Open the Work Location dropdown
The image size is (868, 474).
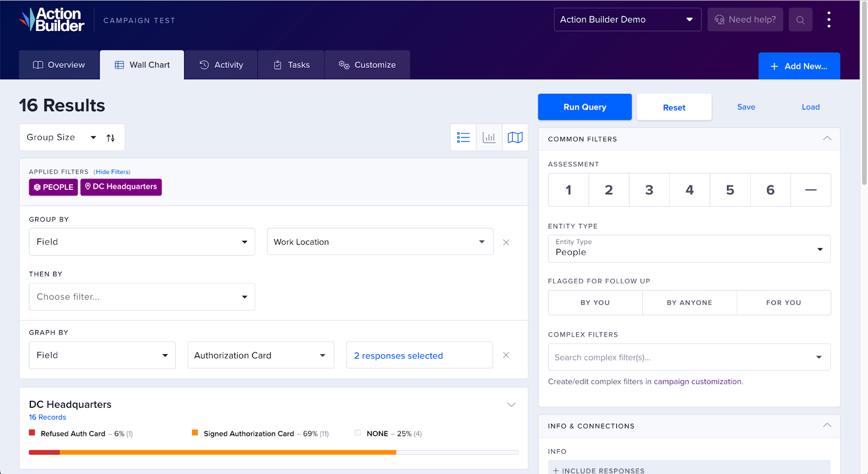coord(380,242)
